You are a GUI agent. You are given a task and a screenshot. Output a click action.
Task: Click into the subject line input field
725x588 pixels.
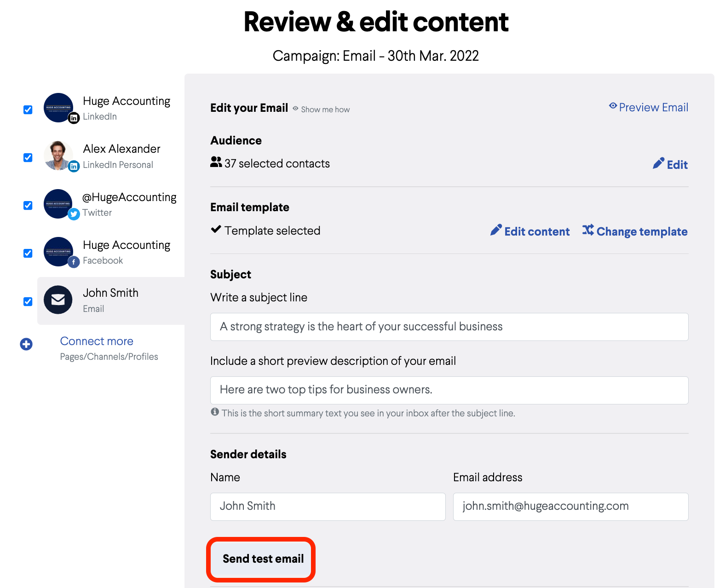[449, 327]
